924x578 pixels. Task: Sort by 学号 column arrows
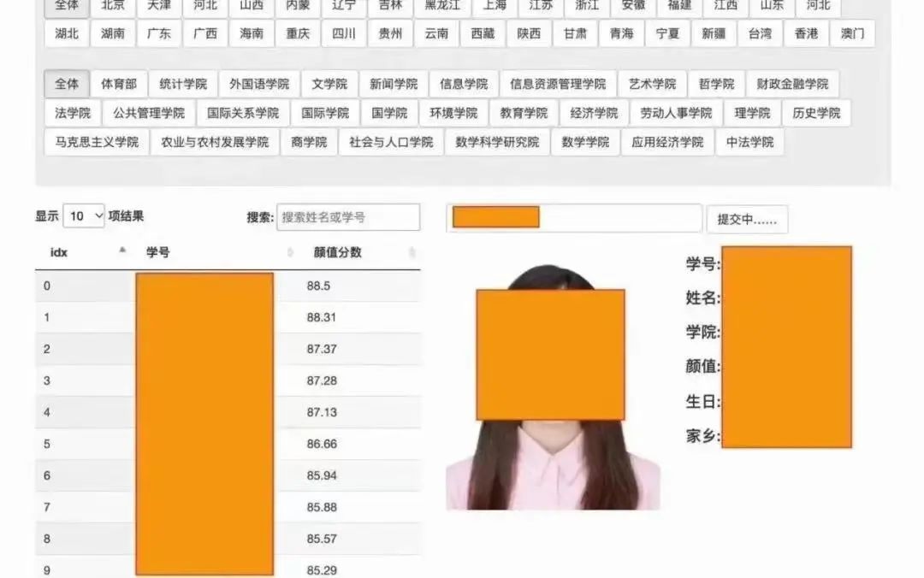pyautogui.click(x=289, y=252)
